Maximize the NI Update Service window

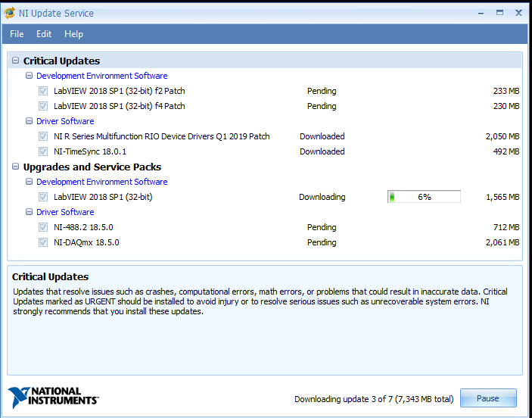[x=499, y=13]
